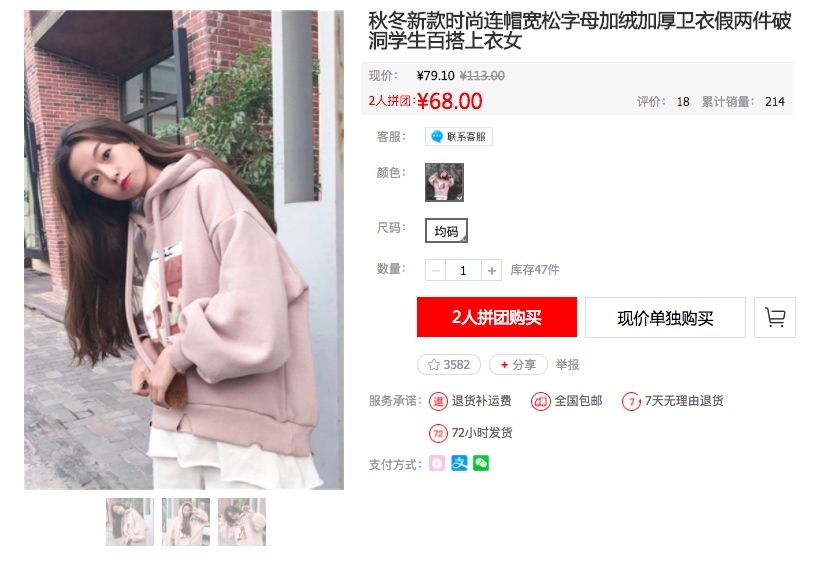Screen dimensions: 814x578
Task: Select the second product thumbnail image
Action: (186, 522)
